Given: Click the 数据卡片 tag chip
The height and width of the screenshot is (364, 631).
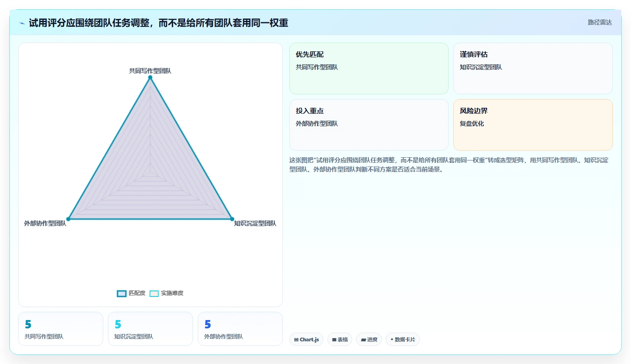Looking at the screenshot, I should (x=403, y=339).
